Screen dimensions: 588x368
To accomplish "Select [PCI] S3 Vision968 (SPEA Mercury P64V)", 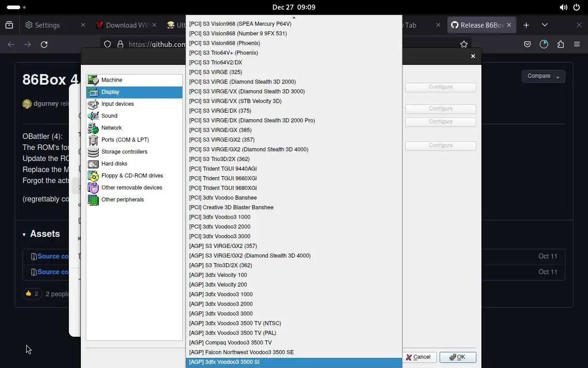I will [294, 24].
